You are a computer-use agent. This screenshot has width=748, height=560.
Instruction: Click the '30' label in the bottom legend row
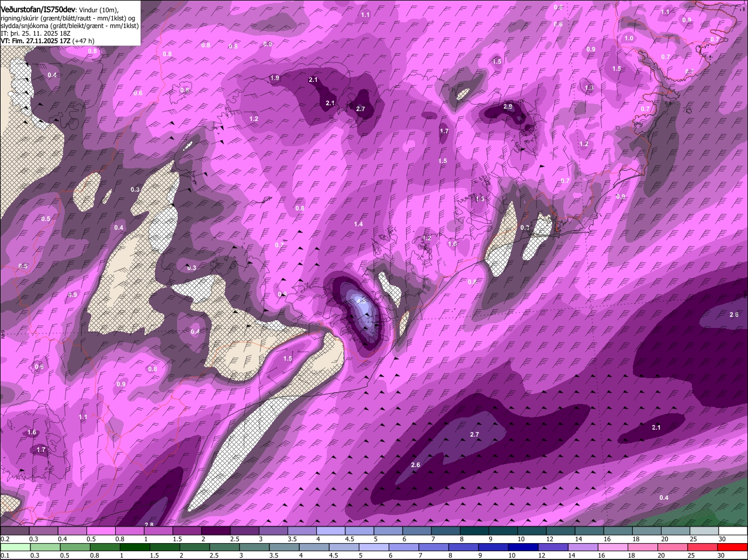click(x=721, y=555)
